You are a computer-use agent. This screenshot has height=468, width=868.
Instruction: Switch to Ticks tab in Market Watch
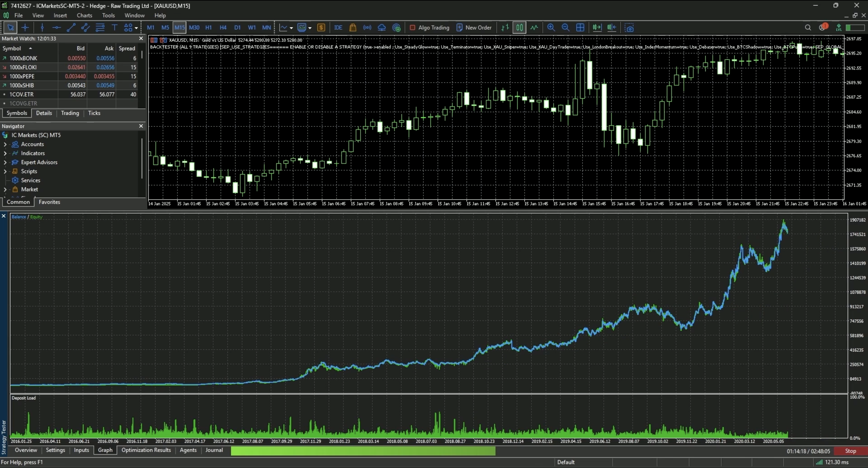[x=94, y=113]
